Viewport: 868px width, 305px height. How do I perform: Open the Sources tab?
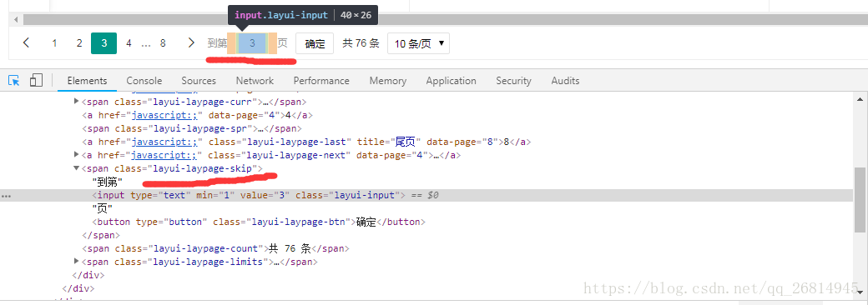tap(199, 81)
